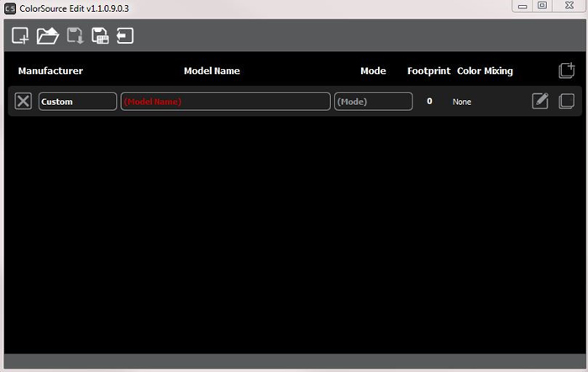Click the red Model Name field
This screenshot has height=372, width=588.
click(225, 102)
